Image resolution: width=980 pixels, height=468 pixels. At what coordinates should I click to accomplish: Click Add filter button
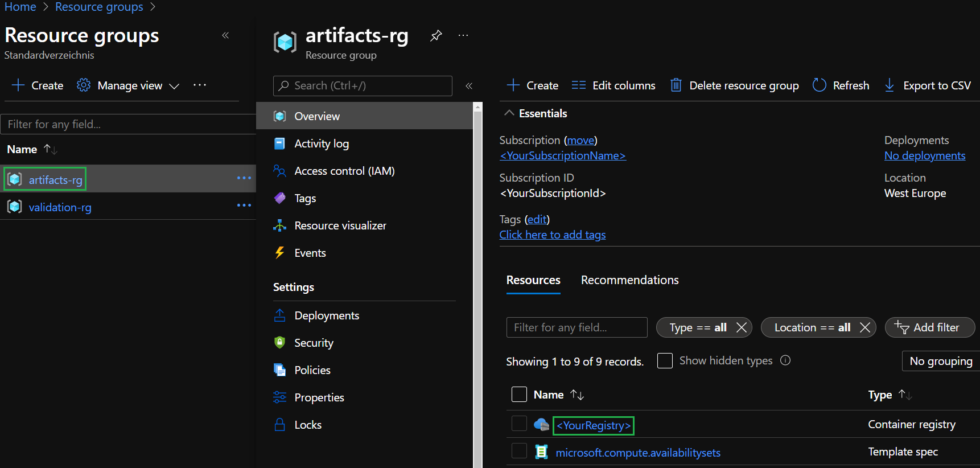pyautogui.click(x=930, y=327)
